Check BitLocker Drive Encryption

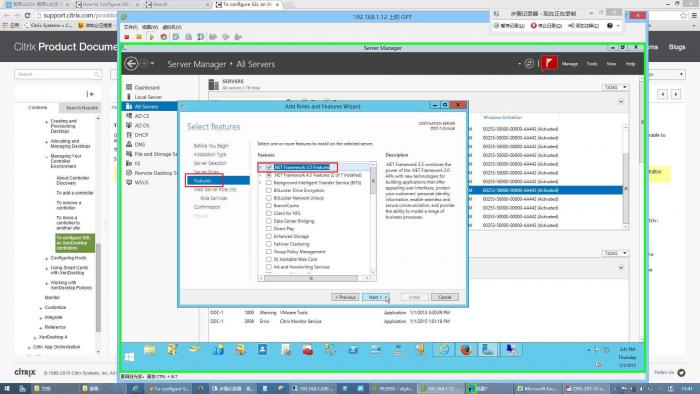click(x=269, y=190)
